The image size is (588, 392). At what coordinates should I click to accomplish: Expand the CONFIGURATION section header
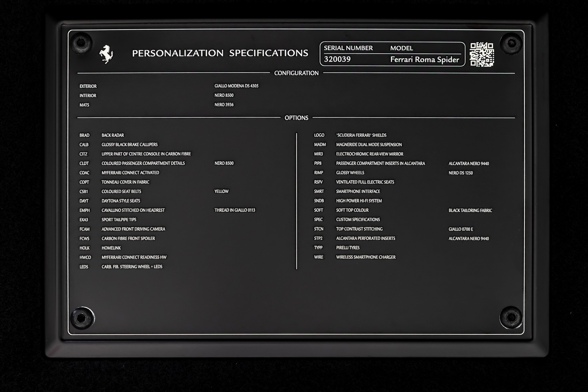click(x=296, y=73)
